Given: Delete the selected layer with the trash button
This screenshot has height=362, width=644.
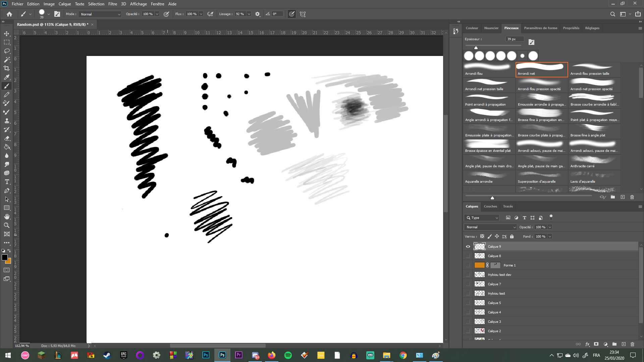Looking at the screenshot, I should (x=633, y=344).
